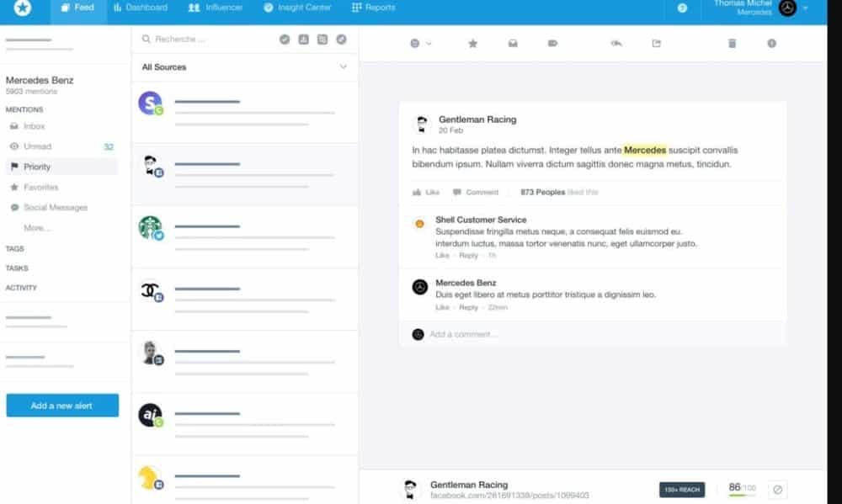The image size is (842, 504).
Task: Click the share/export icon in mention toolbar
Action: [x=657, y=44]
